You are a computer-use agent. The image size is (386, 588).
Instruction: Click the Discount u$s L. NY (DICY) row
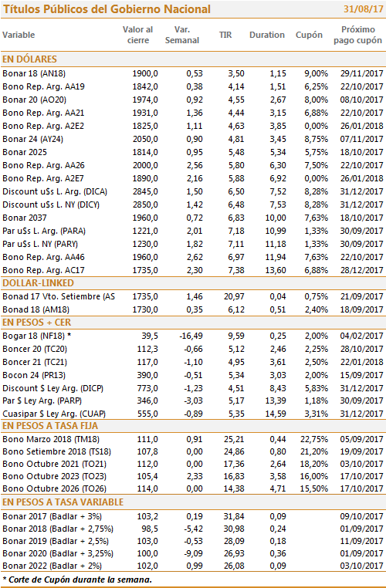coord(193,204)
